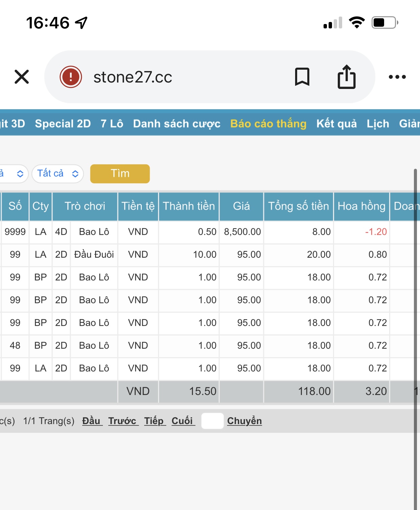Open the share sheet icon

347,77
